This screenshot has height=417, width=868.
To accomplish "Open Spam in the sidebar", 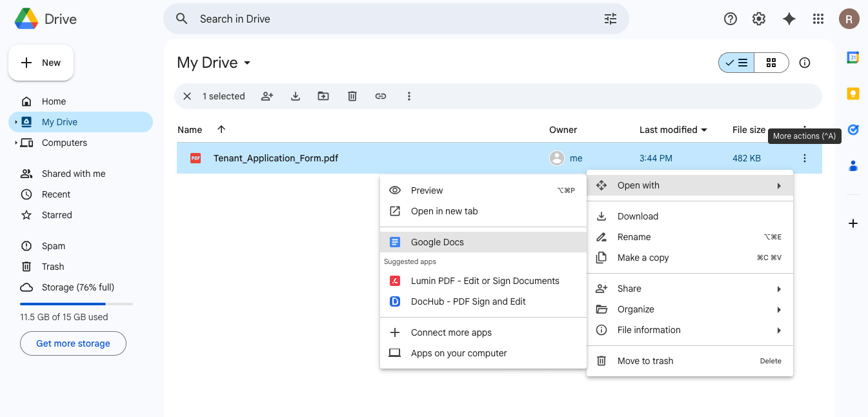I will (x=81, y=246).
